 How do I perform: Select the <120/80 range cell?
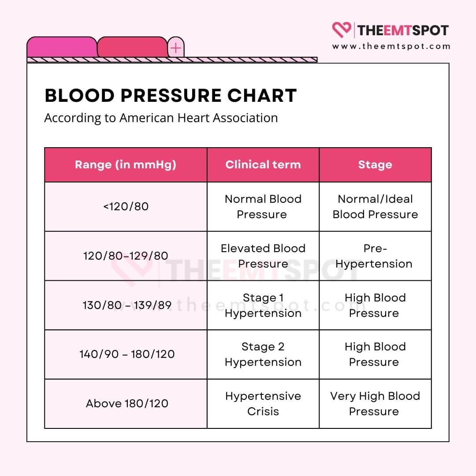point(126,207)
